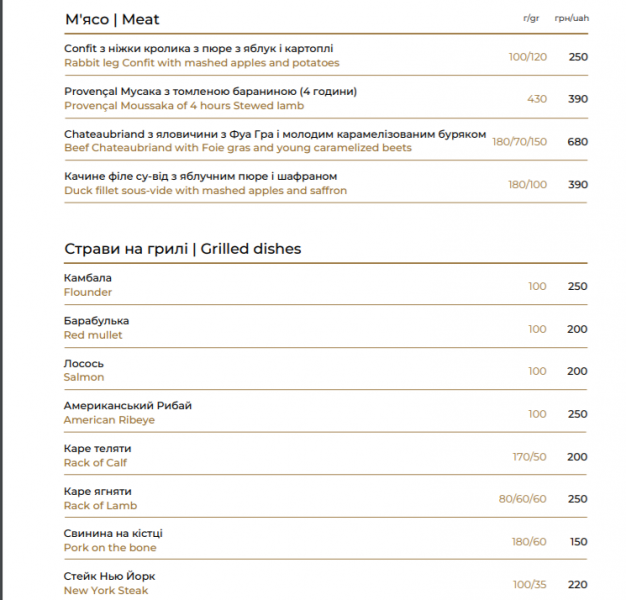This screenshot has height=600, width=626.
Task: Click the 150 price for Pork on the bone
Action: [x=578, y=542]
